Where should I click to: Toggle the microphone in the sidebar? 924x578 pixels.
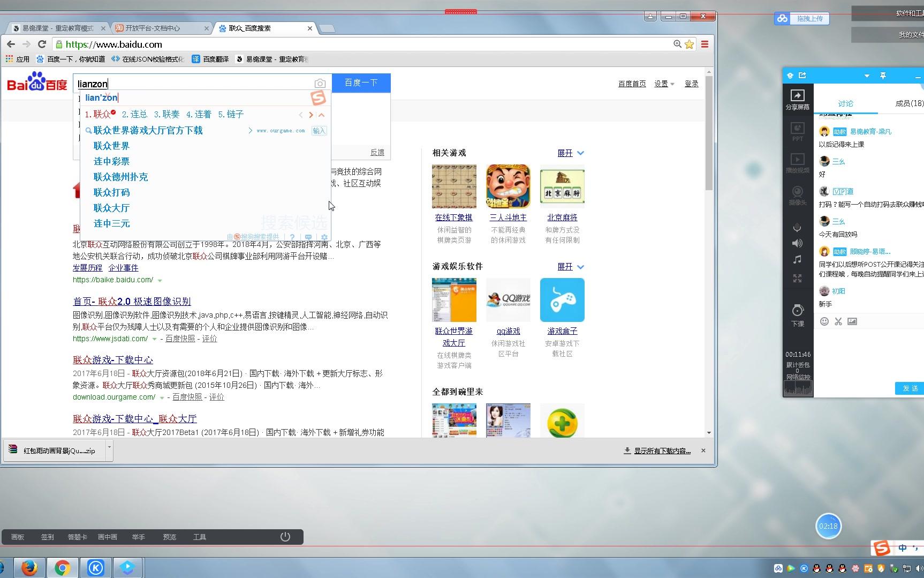pos(797,227)
